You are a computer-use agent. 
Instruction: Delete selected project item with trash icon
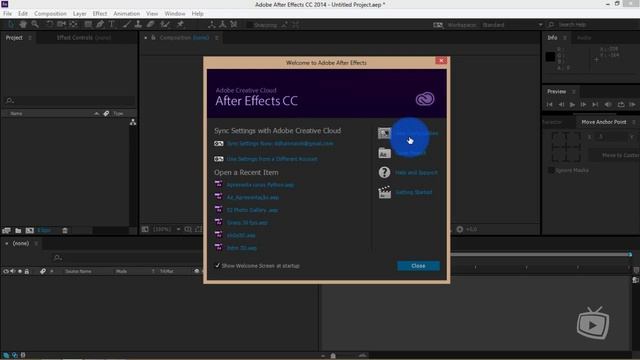[x=64, y=231]
